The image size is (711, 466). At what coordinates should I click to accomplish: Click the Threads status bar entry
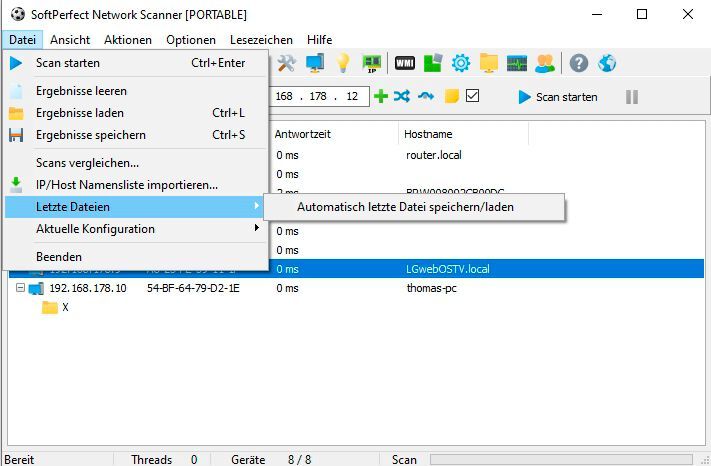pyautogui.click(x=164, y=460)
